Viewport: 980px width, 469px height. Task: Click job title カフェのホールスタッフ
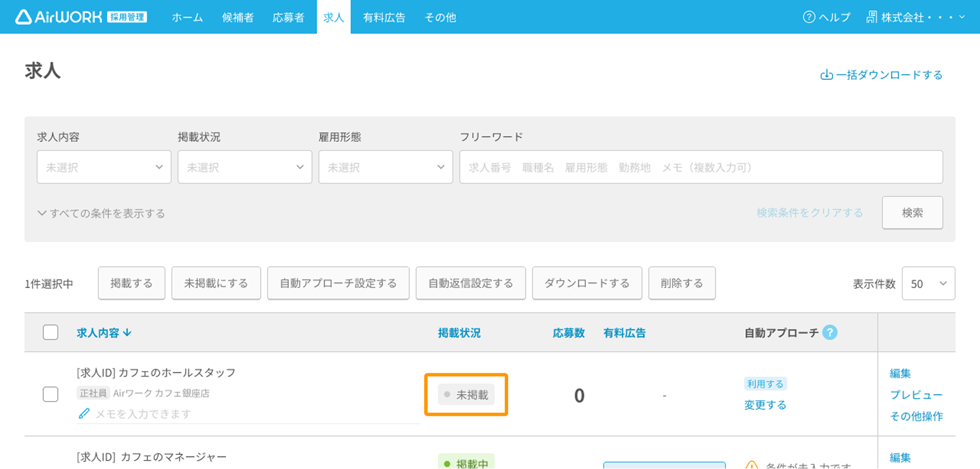tap(156, 373)
